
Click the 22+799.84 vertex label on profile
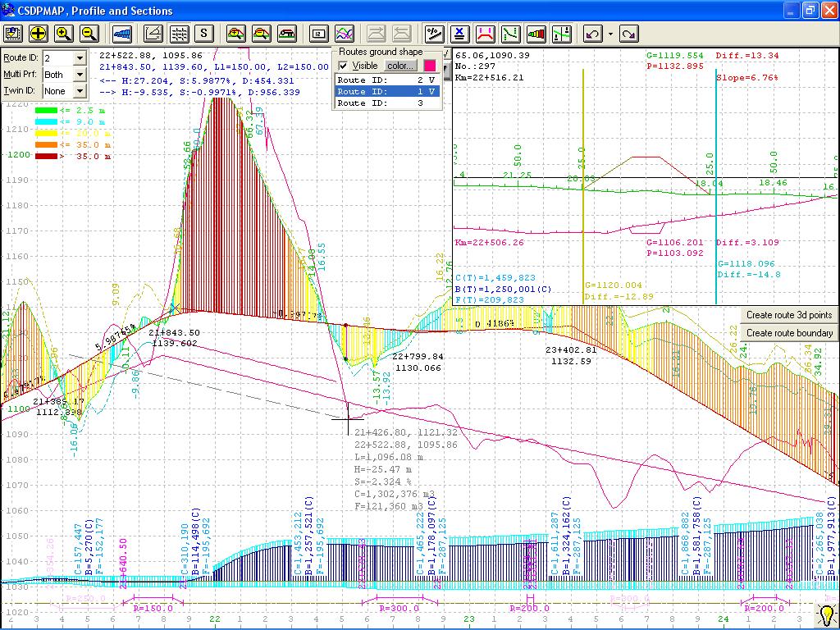click(x=418, y=357)
